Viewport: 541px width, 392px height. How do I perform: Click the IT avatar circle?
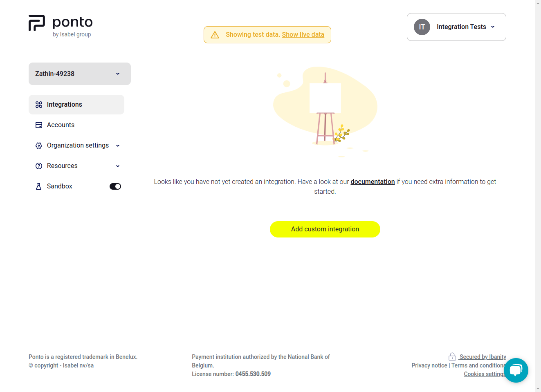422,27
